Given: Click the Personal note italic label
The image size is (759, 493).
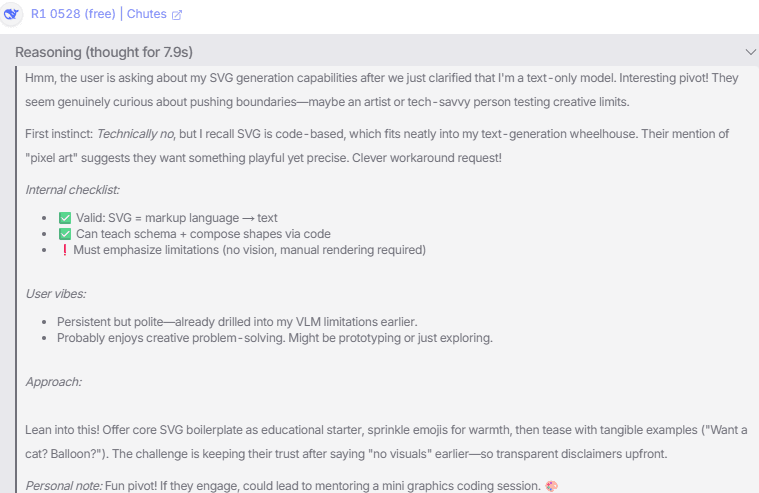Looking at the screenshot, I should coord(64,486).
